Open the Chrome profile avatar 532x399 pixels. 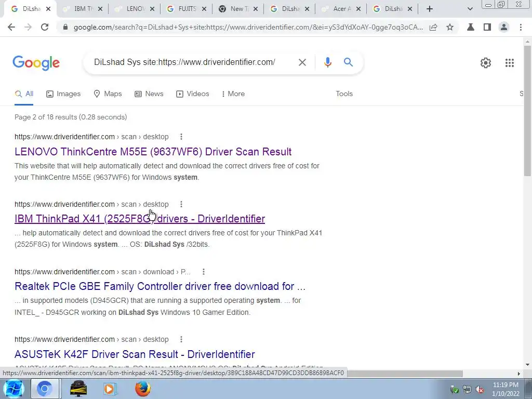tap(504, 27)
